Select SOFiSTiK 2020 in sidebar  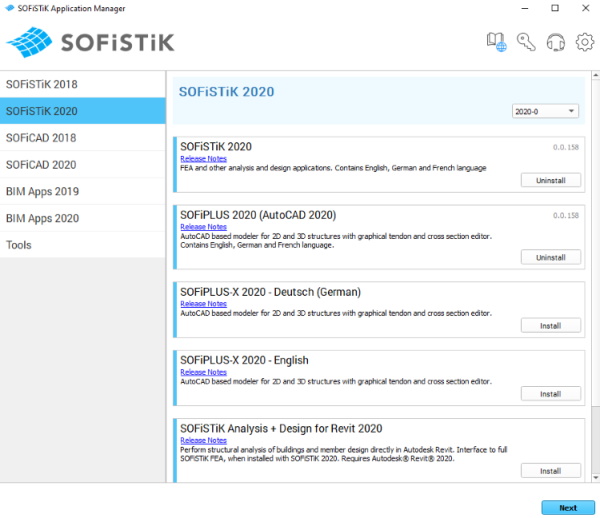[x=83, y=111]
